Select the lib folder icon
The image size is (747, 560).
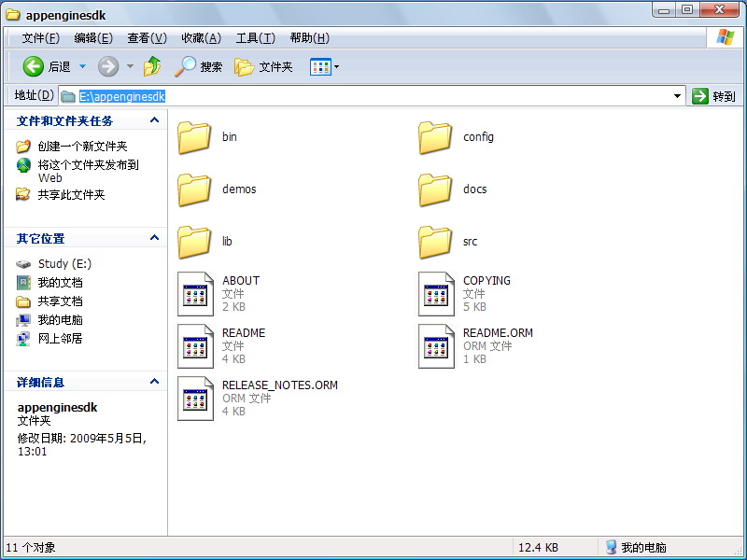click(x=194, y=242)
